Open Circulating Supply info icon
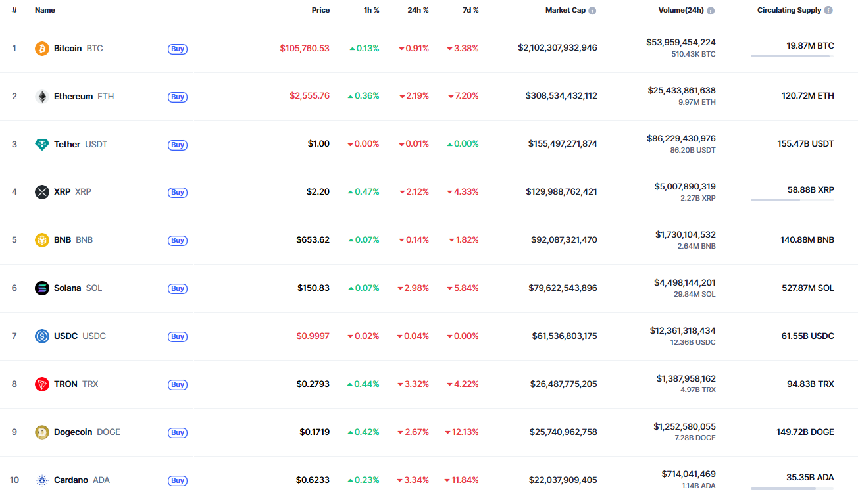This screenshot has width=858, height=504. [828, 11]
